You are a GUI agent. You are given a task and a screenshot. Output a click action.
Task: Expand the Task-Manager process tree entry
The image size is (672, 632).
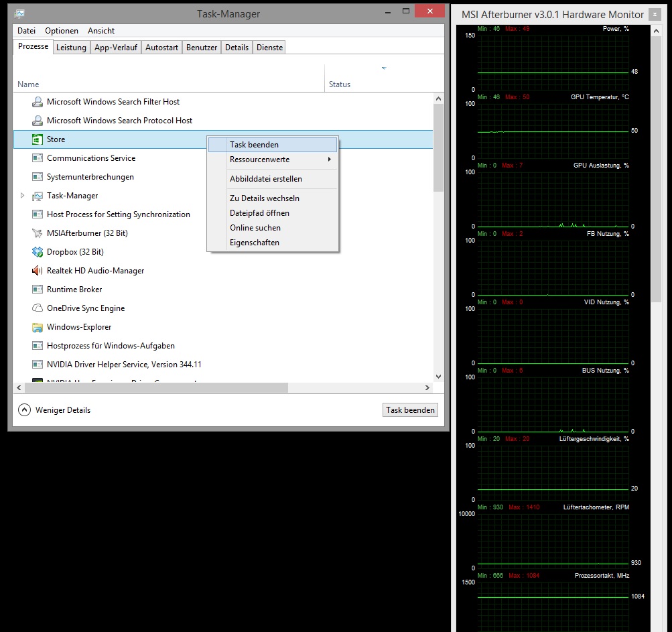[22, 196]
